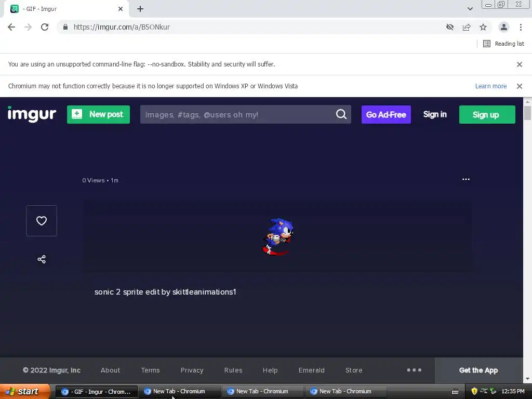Share the post via share icon
532x399 pixels.
pos(42,259)
